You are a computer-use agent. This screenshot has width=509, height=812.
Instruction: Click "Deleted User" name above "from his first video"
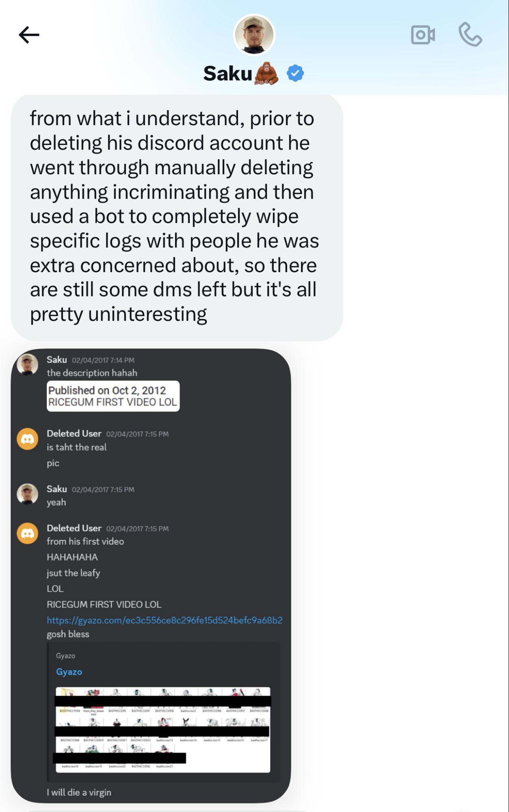pyautogui.click(x=74, y=528)
